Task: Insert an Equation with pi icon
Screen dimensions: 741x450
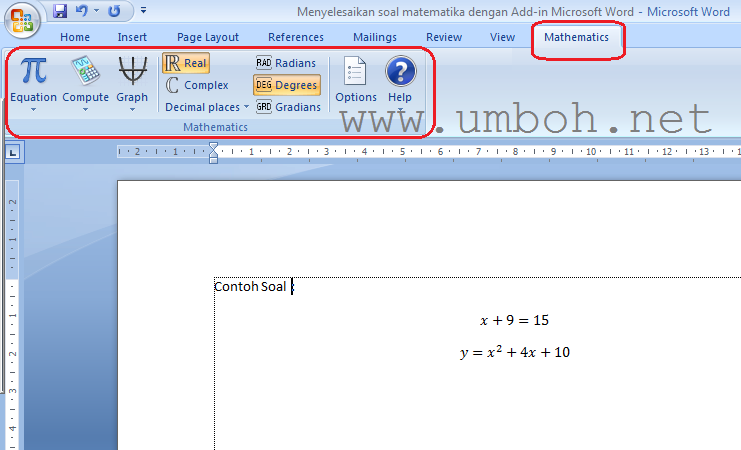Action: 34,71
